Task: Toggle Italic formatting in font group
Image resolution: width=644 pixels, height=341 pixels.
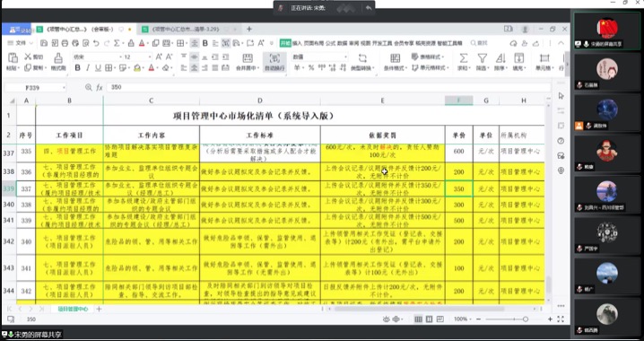Action: point(88,68)
